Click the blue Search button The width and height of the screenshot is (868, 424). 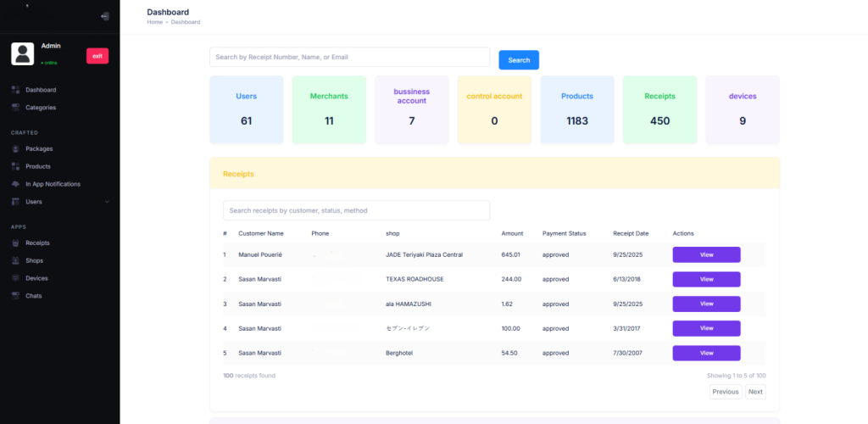tap(519, 60)
